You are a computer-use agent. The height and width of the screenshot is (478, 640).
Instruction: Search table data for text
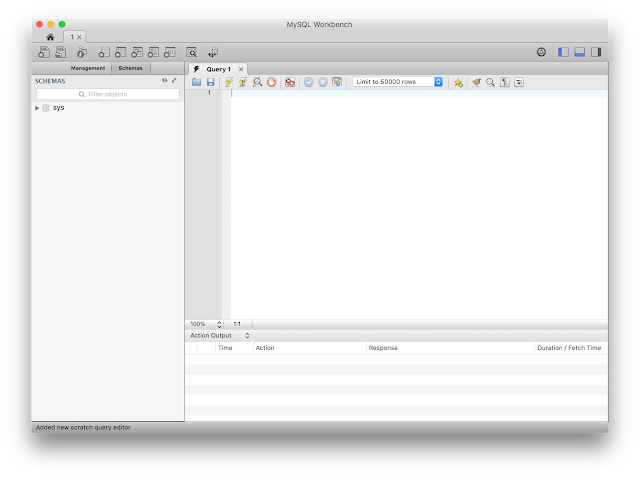click(191, 52)
